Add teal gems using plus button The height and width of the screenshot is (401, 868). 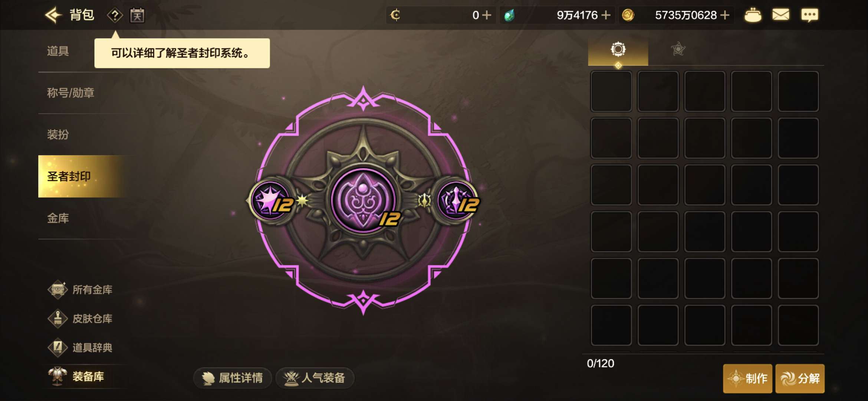coord(606,15)
